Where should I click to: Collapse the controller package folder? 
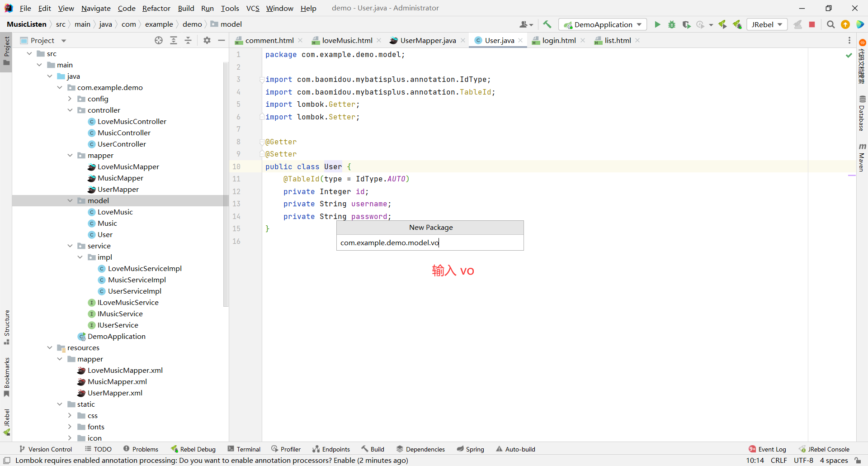(70, 110)
